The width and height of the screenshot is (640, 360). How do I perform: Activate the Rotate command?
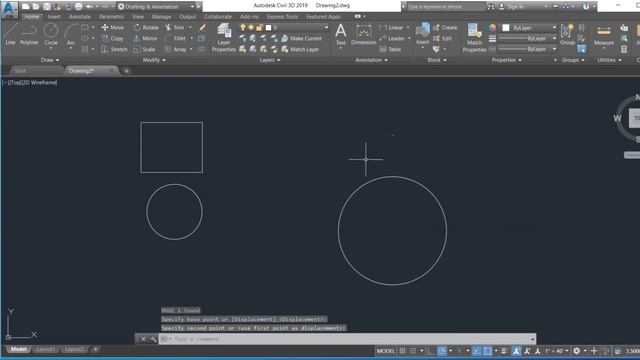tap(146, 27)
